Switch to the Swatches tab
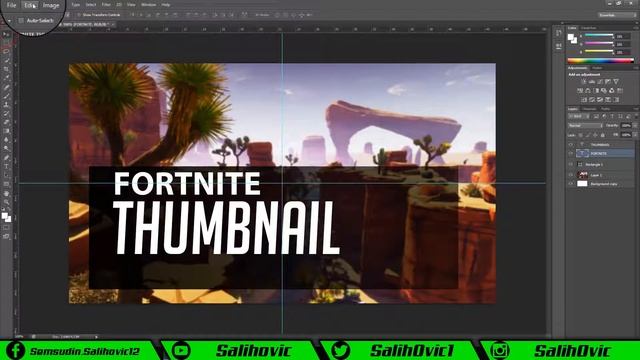Screen dimensions: 640x360 588,28
